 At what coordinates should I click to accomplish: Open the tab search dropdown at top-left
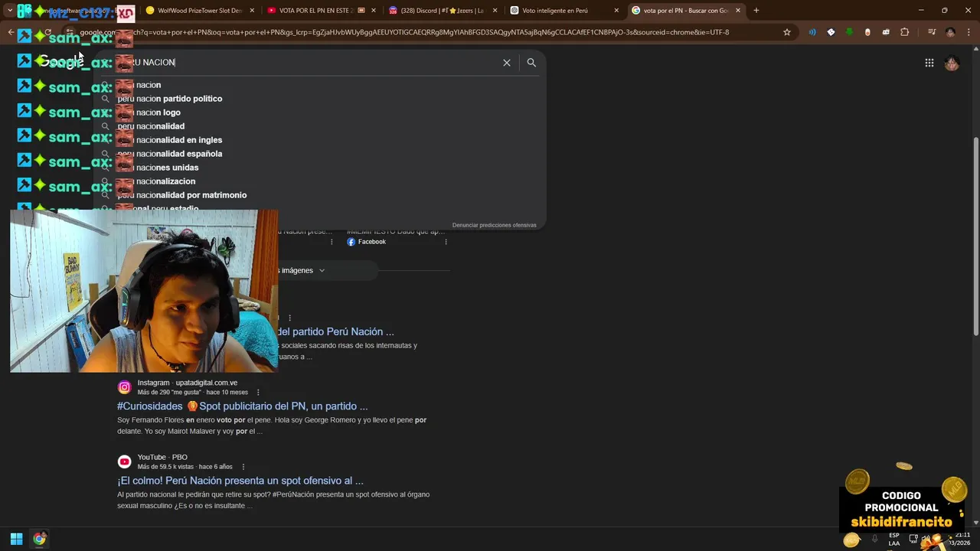tap(9, 11)
